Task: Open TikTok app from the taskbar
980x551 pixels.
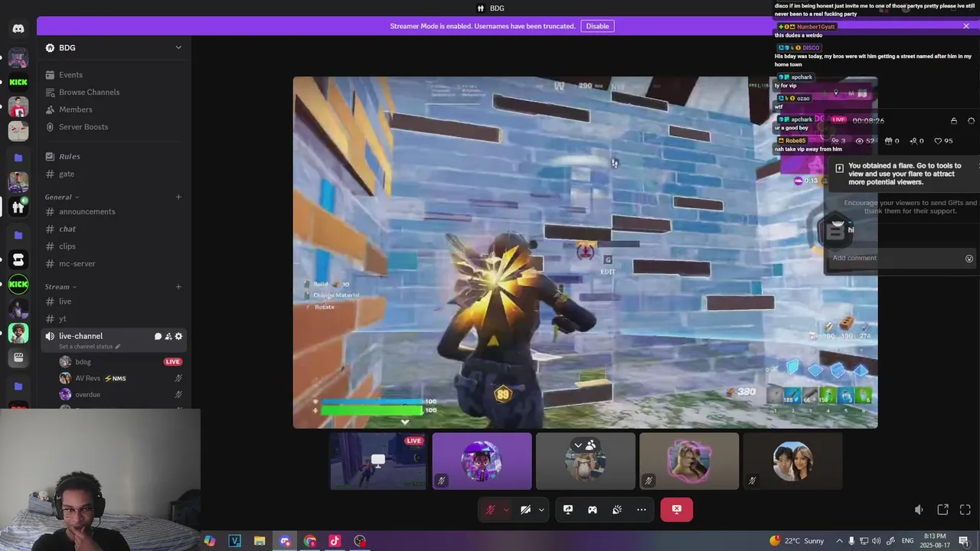Action: click(x=335, y=541)
